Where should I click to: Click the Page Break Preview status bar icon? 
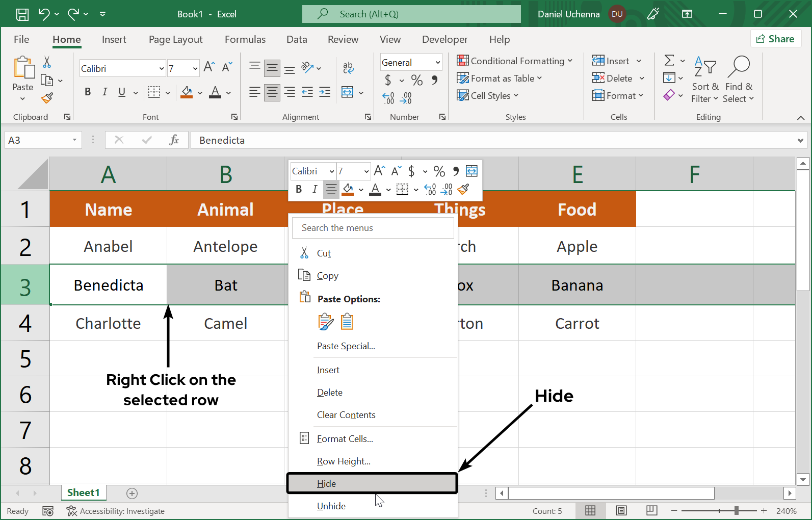click(x=651, y=510)
